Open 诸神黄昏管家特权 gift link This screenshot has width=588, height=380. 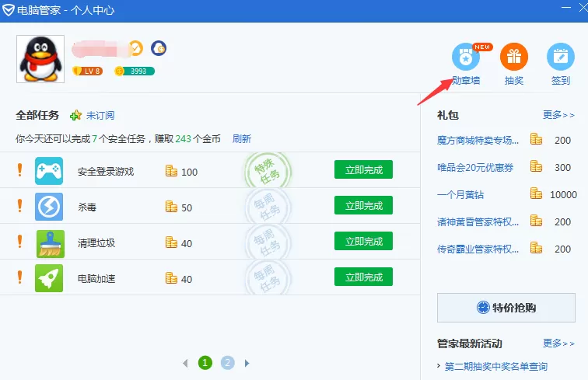pos(478,221)
